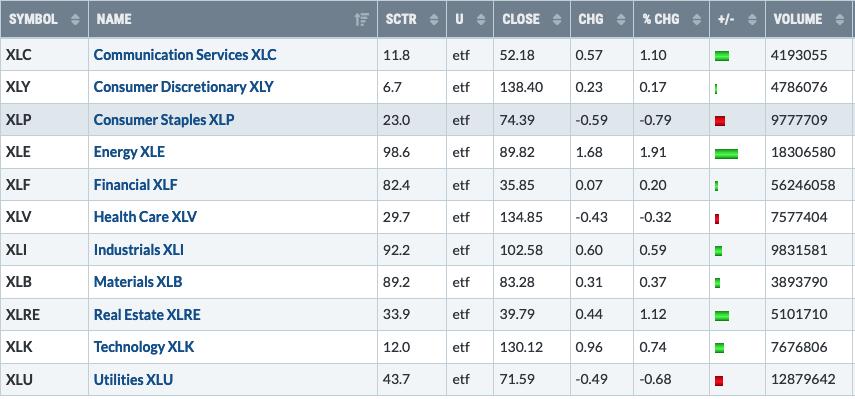Click the green bar for Energy XLE
This screenshot has width=855, height=399.
pyautogui.click(x=726, y=154)
